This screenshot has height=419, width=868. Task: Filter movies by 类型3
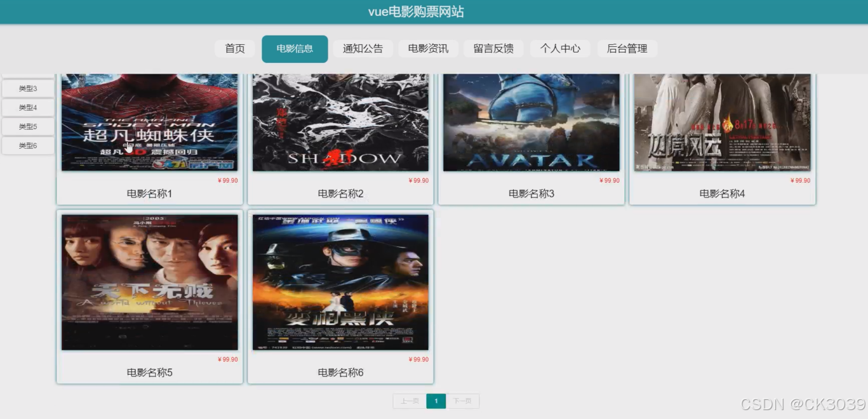tap(28, 89)
